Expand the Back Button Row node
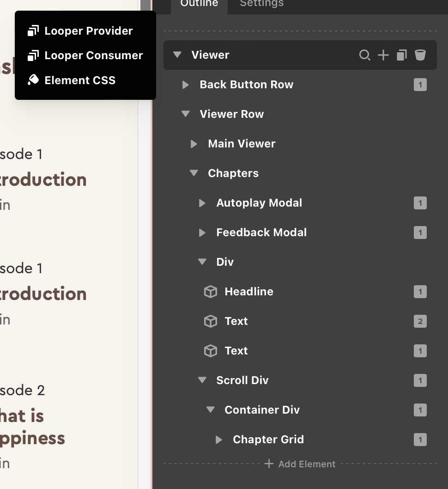 pyautogui.click(x=186, y=85)
